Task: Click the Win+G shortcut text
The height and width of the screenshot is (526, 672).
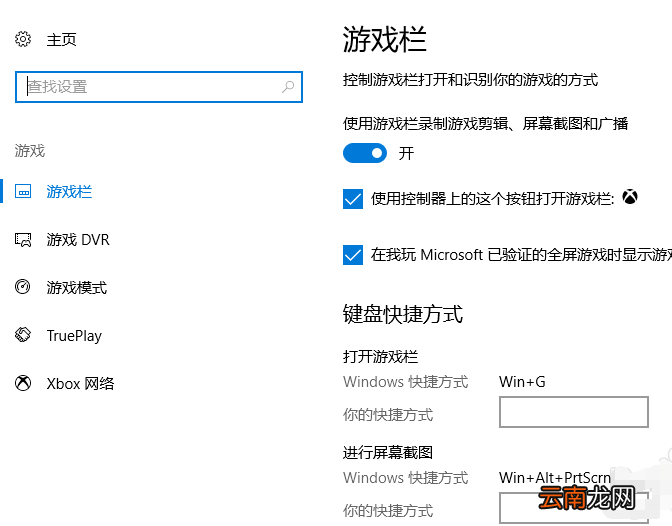Action: [x=522, y=382]
